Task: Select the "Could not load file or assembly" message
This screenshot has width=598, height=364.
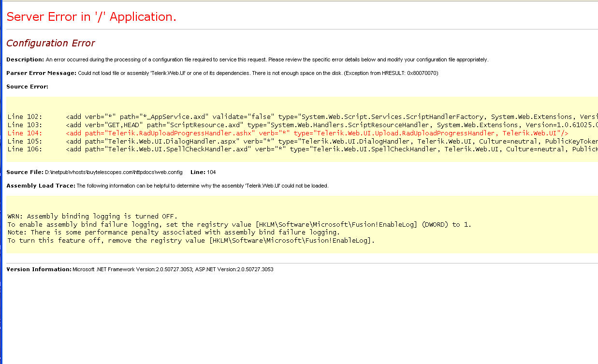Action: point(258,73)
